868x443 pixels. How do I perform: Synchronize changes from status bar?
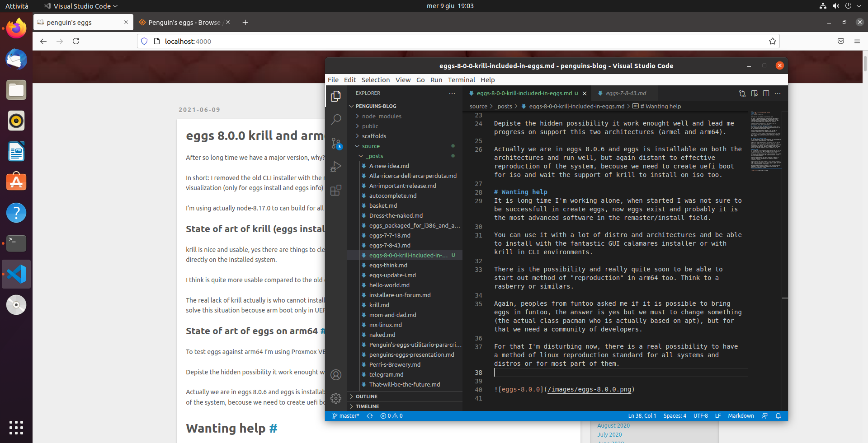click(x=370, y=416)
